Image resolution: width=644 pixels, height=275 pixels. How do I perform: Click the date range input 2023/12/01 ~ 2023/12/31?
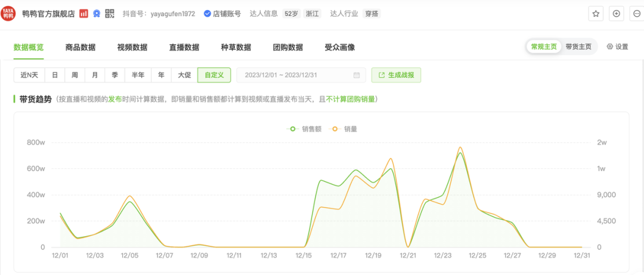[295, 75]
